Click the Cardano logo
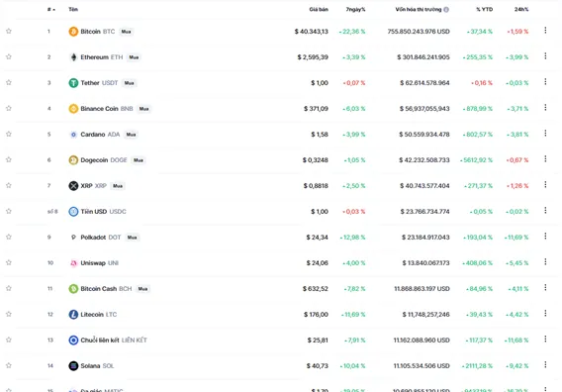This screenshot has height=392, width=562. pos(73,135)
